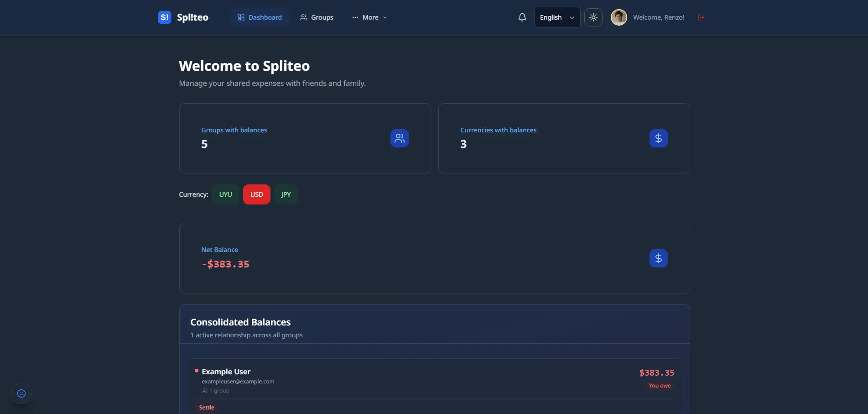
Task: Expand the More menu
Action: [369, 17]
